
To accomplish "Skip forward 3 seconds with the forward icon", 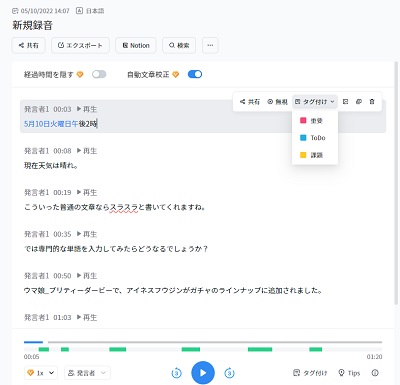I will [x=229, y=373].
